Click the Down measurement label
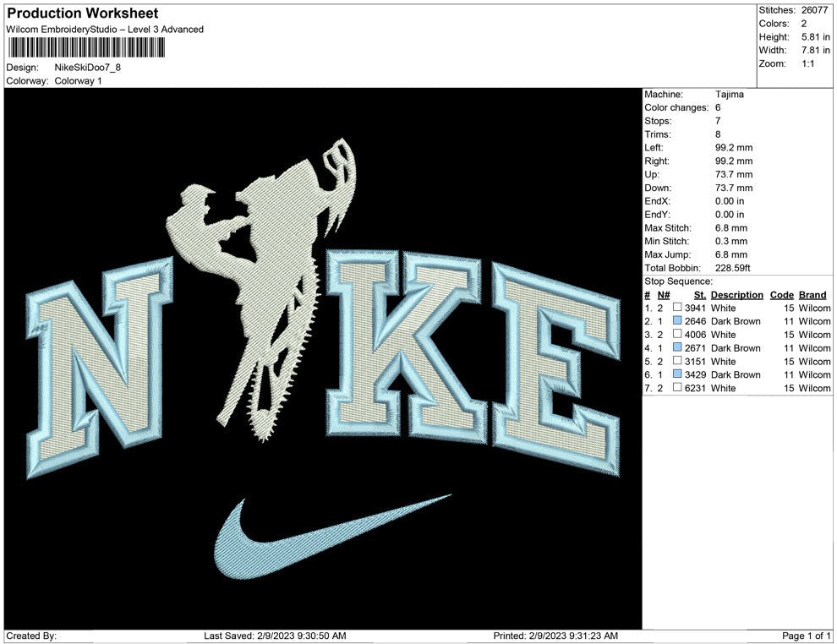This screenshot has width=837, height=644. point(658,188)
